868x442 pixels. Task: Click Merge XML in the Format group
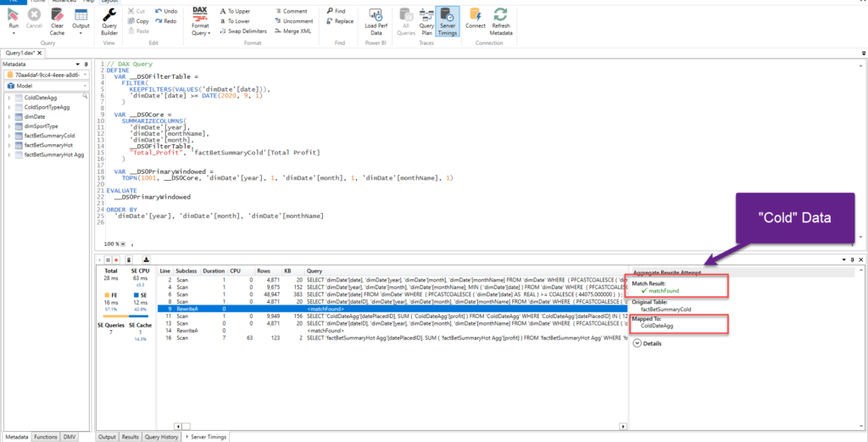click(x=292, y=31)
